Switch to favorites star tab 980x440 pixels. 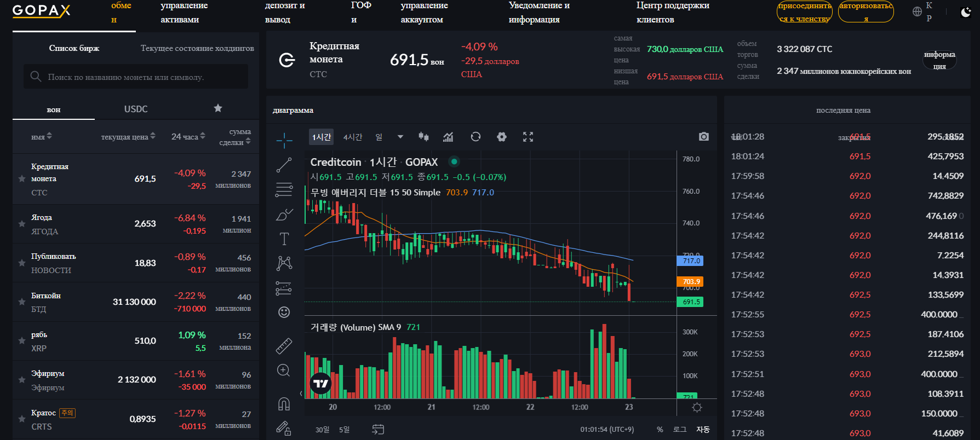218,108
